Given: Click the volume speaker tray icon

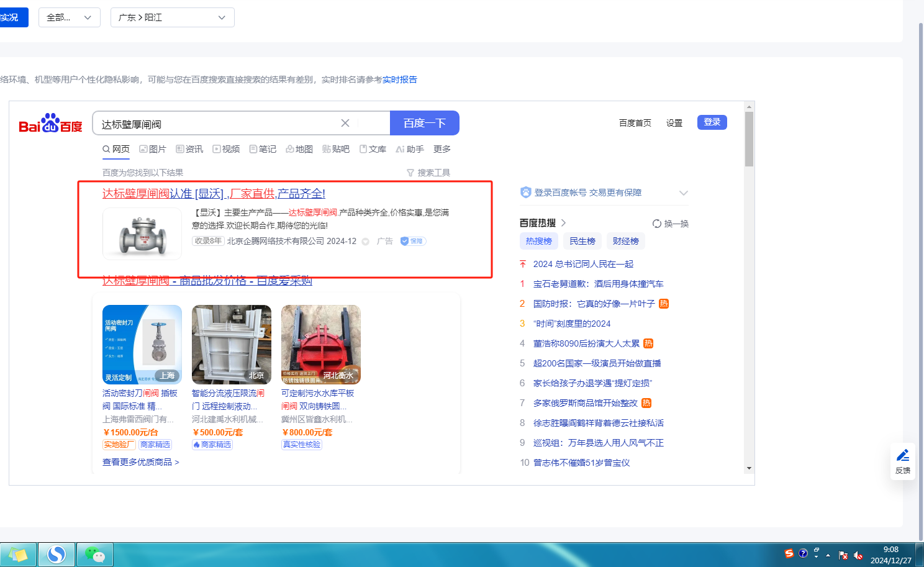Looking at the screenshot, I should (858, 555).
